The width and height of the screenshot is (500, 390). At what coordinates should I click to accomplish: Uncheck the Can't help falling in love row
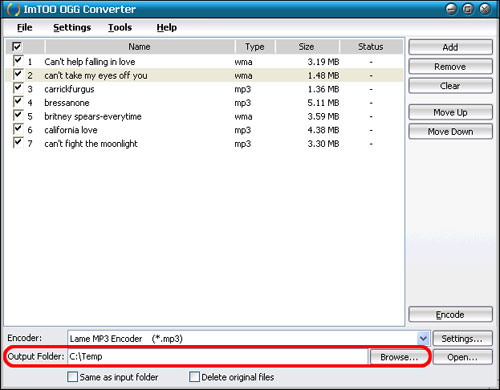coord(18,61)
